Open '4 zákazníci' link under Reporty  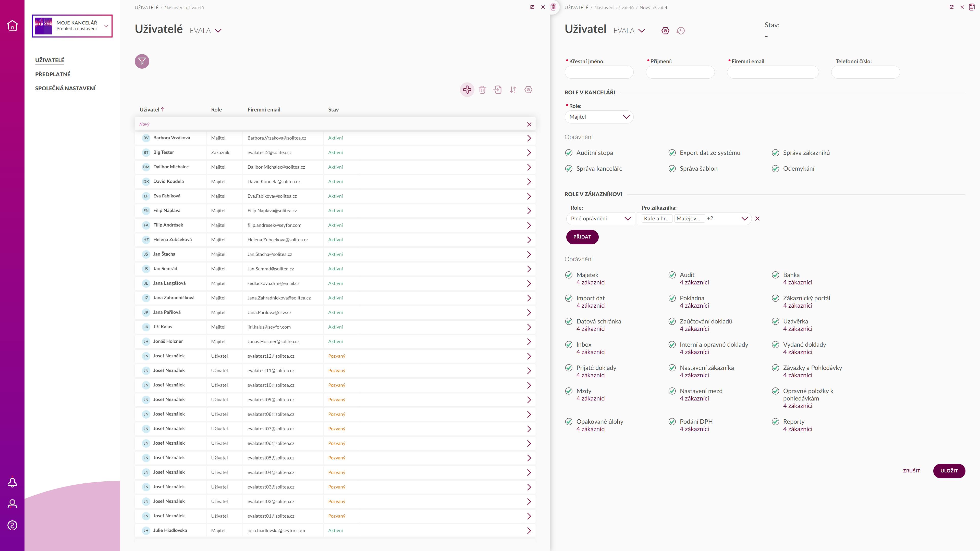point(797,429)
